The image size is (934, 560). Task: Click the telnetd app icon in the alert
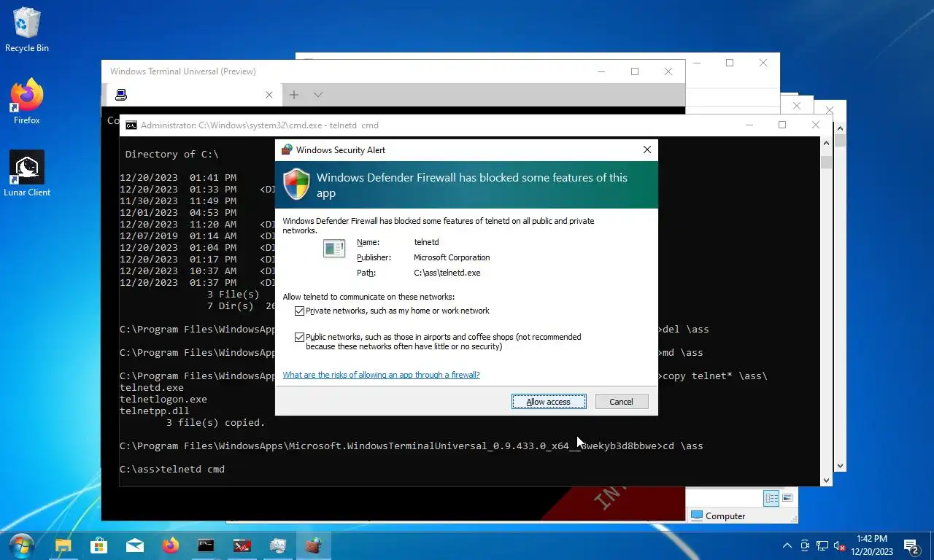pos(334,249)
